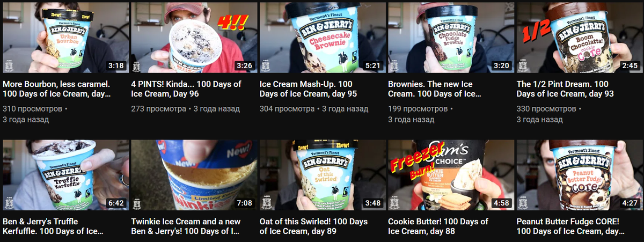Click title '4 PINTS! Kinda... Day 96'
The width and height of the screenshot is (644, 242).
coord(186,89)
